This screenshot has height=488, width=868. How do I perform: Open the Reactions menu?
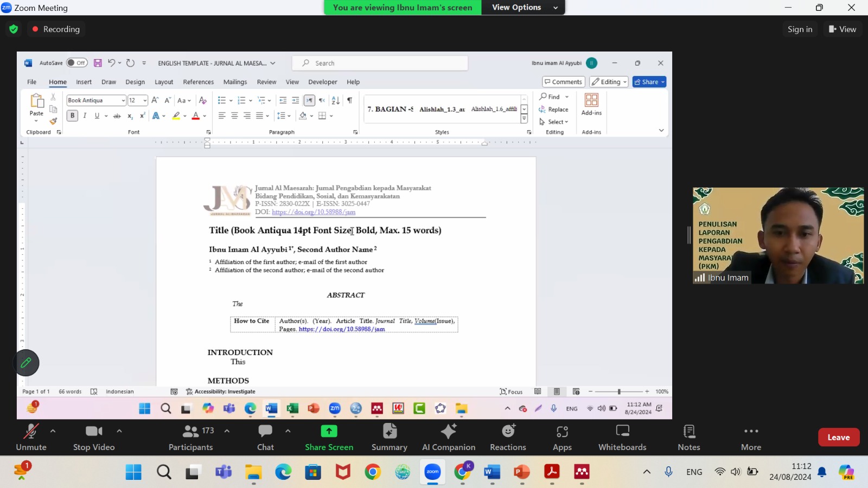click(x=508, y=437)
